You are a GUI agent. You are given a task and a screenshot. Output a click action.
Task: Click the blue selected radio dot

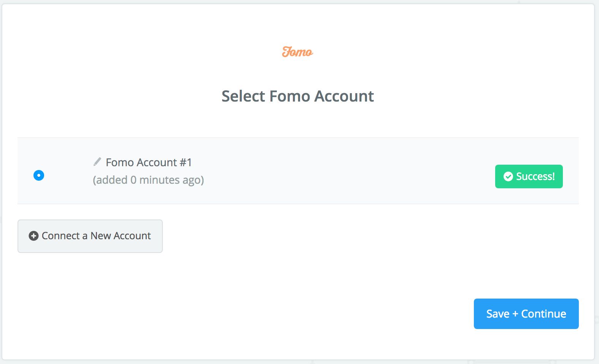pos(39,175)
